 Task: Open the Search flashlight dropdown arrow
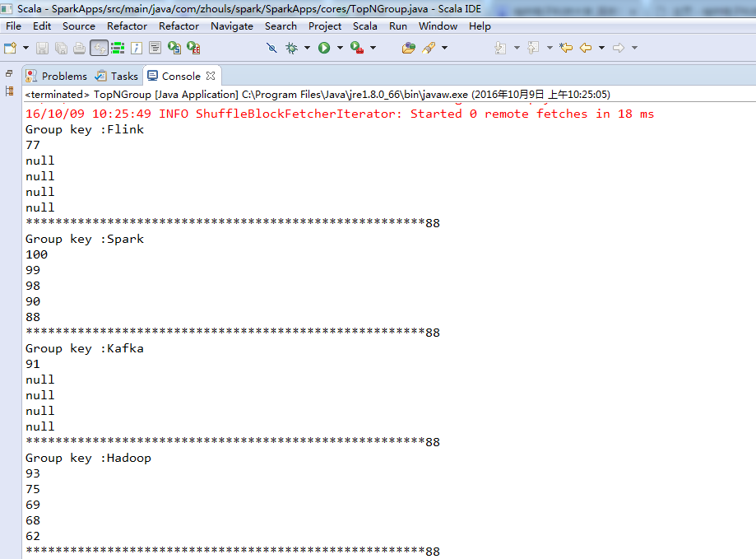pos(444,48)
